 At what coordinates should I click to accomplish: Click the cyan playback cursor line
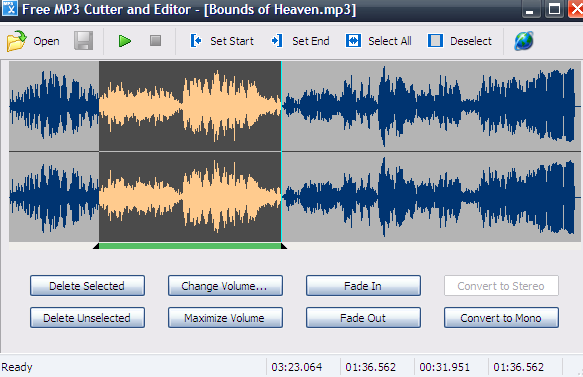(281, 152)
